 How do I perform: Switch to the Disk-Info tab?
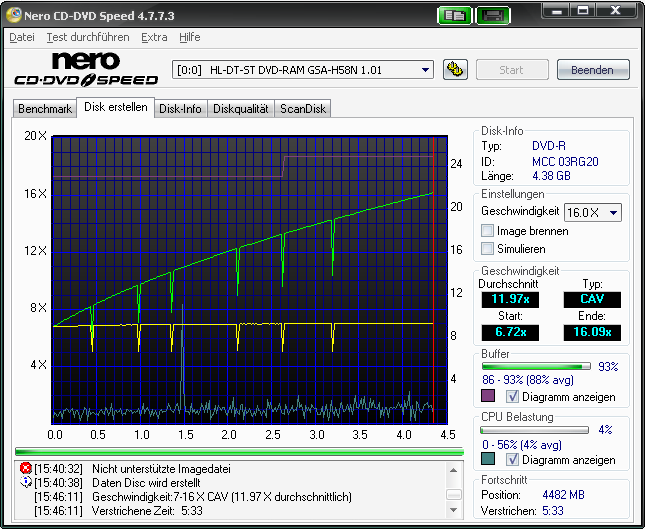[x=180, y=109]
